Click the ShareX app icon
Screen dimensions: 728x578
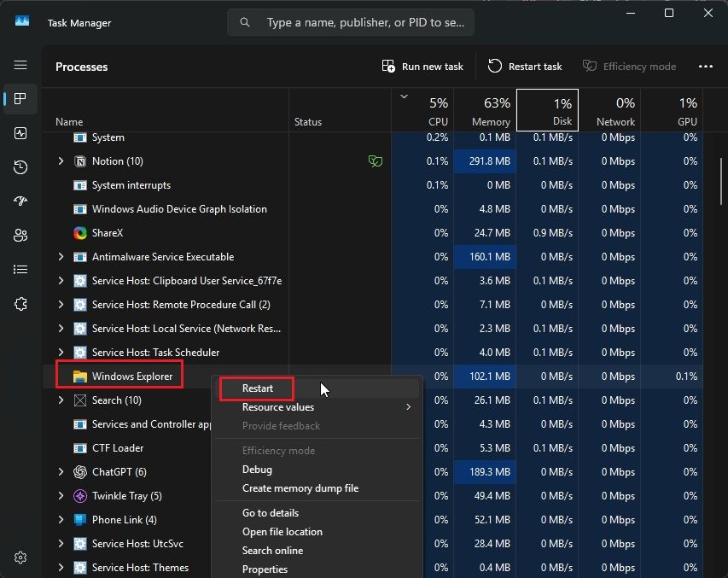click(80, 233)
